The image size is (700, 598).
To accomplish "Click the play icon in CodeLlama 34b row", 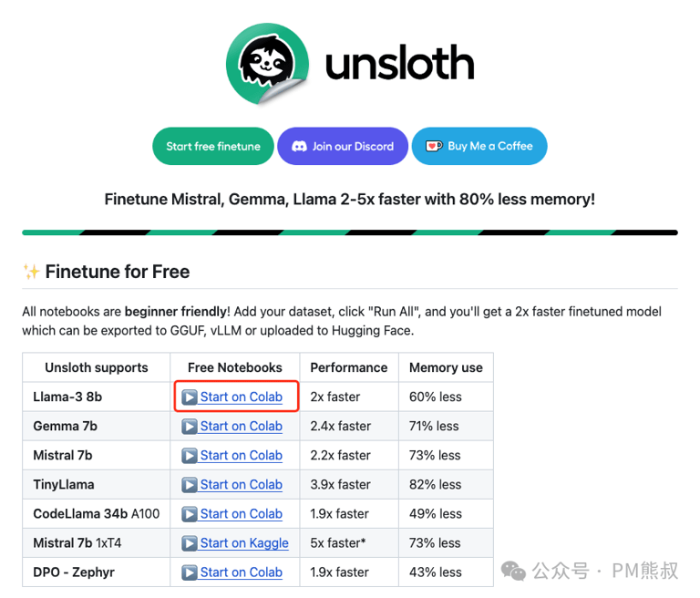I will click(190, 514).
